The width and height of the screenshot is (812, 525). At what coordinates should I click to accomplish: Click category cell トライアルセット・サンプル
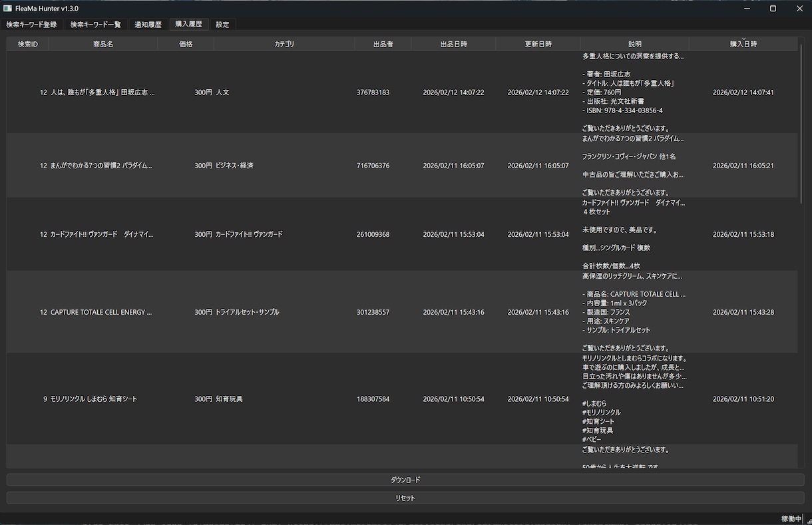[x=247, y=312]
